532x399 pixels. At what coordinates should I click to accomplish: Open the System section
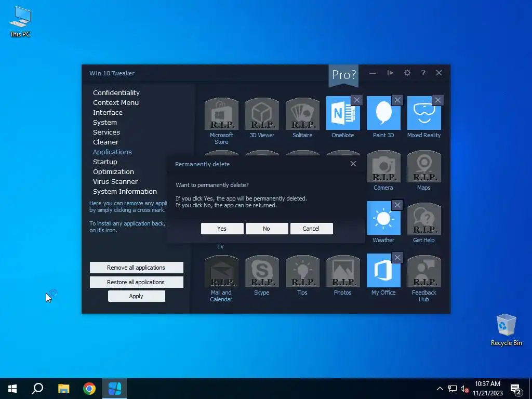point(105,122)
